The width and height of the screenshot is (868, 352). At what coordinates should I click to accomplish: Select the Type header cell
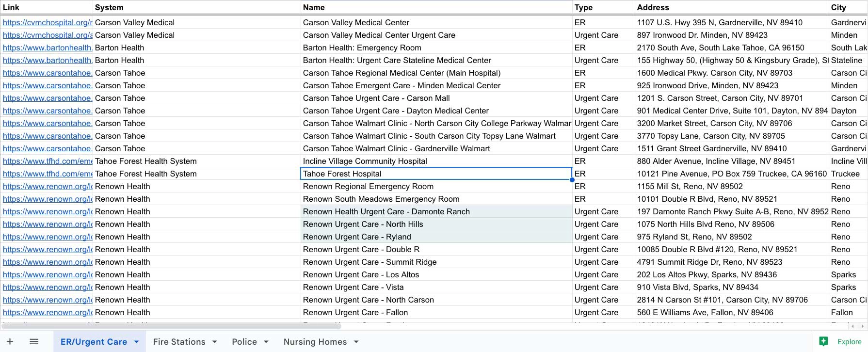604,7
